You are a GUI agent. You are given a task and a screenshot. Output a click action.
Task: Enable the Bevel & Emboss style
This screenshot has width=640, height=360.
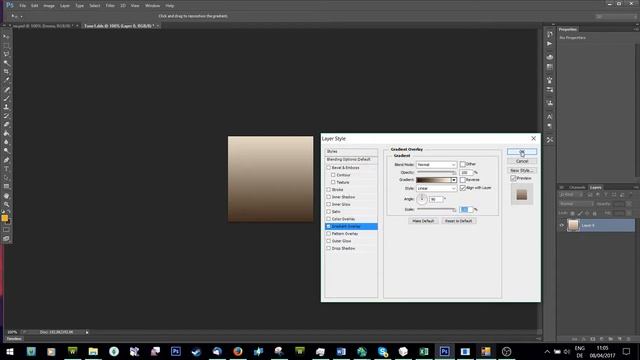pos(329,167)
